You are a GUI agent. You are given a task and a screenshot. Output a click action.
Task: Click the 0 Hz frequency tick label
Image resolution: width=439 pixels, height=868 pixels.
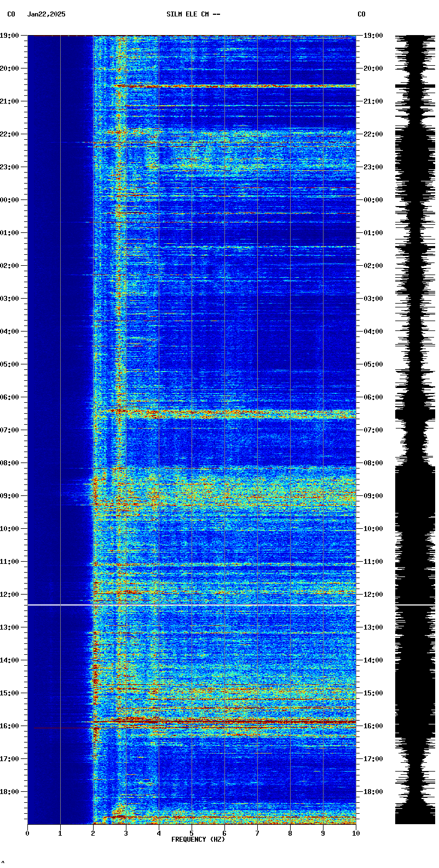click(x=27, y=833)
